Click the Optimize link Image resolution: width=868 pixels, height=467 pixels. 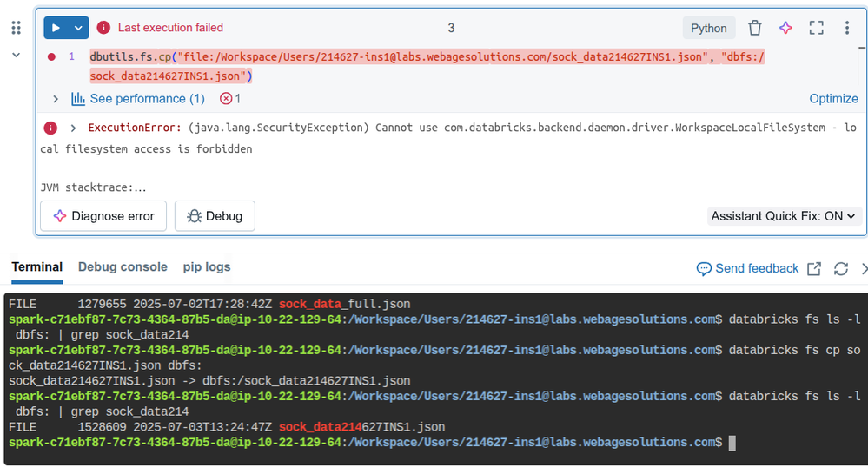(833, 99)
